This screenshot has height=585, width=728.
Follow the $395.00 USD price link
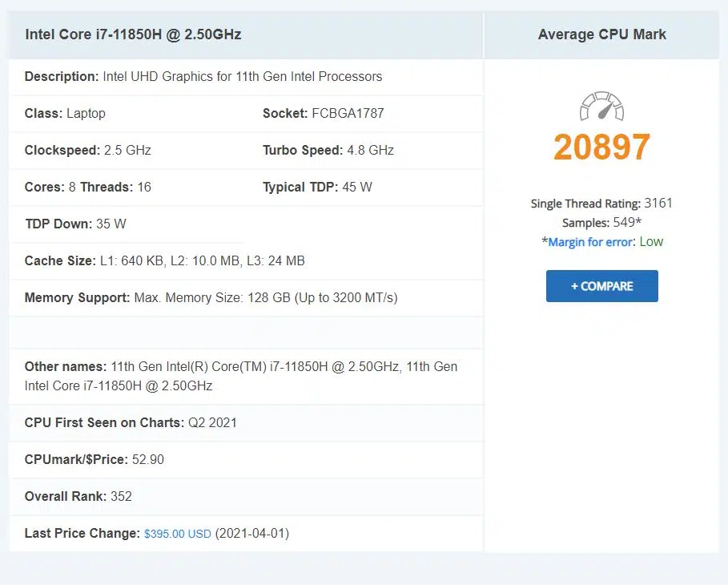178,534
